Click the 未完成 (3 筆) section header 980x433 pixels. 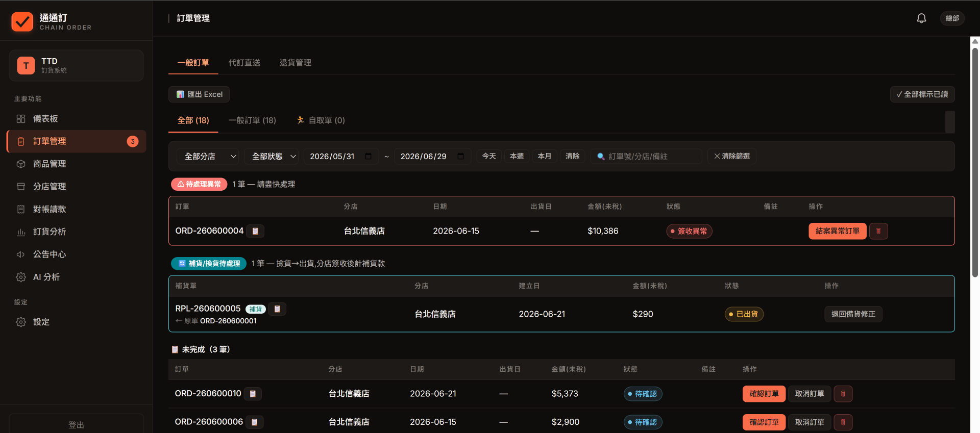(201, 349)
